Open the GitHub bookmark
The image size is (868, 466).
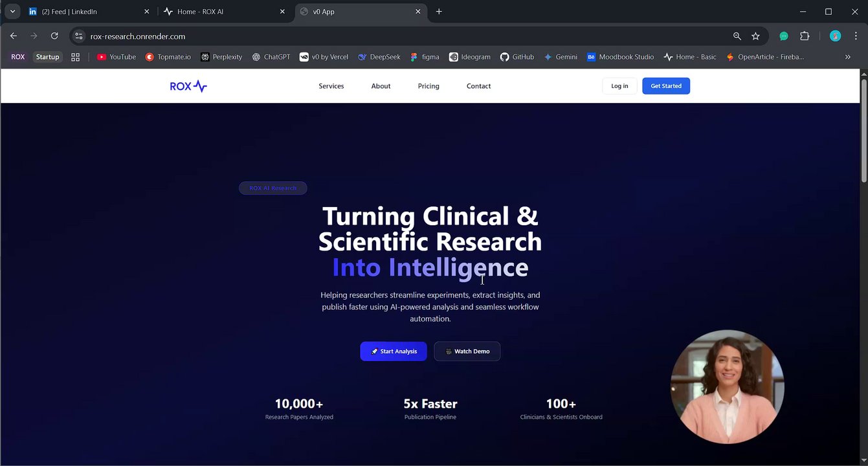[517, 57]
